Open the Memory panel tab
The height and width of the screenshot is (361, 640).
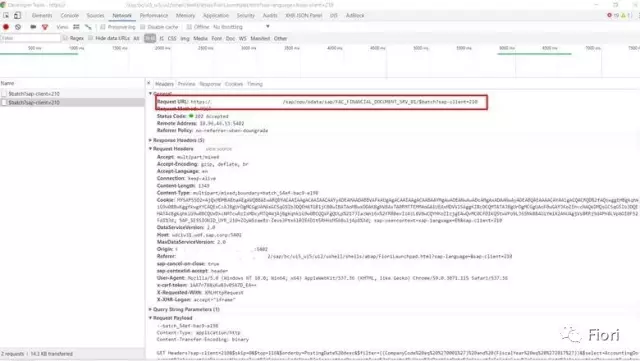point(186,16)
